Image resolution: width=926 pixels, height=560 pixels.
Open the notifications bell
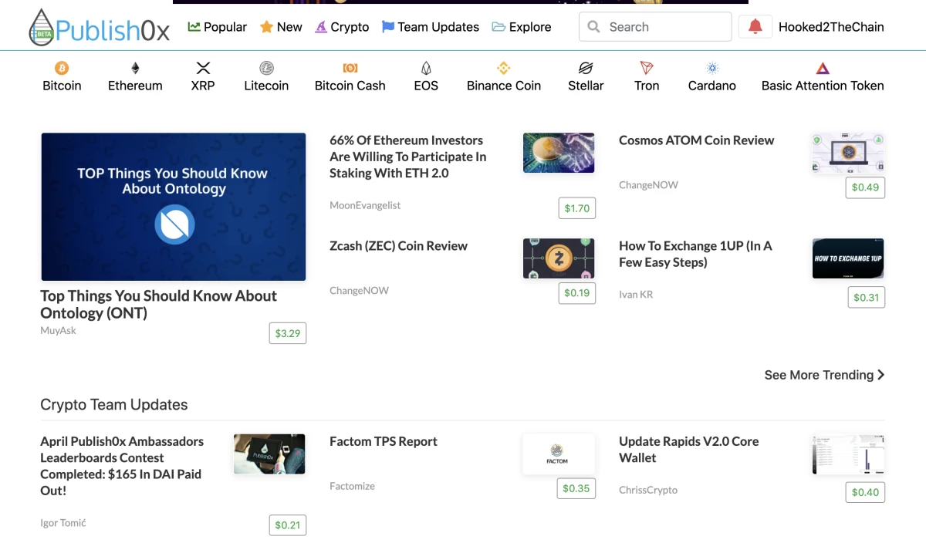click(755, 27)
